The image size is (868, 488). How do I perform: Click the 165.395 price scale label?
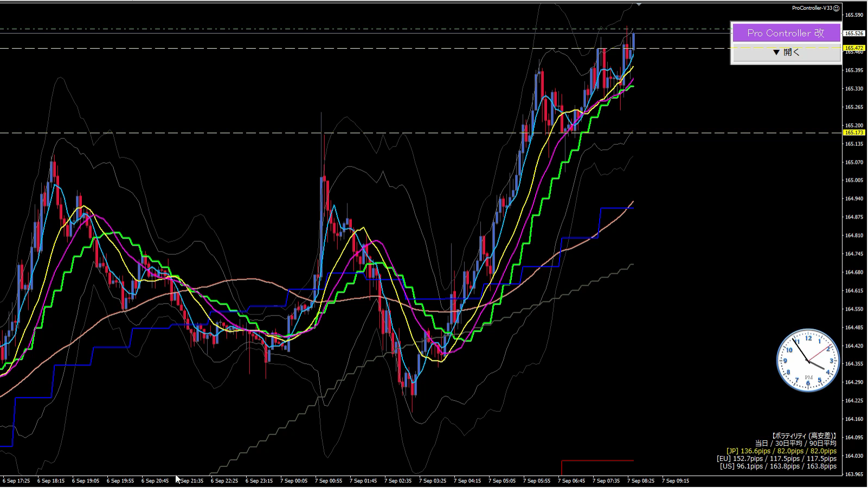tap(854, 70)
